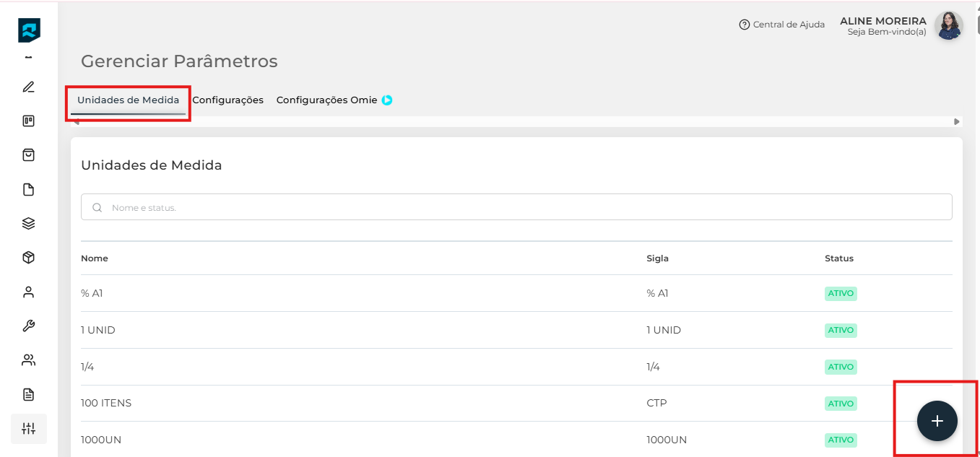Screen dimensions: 980x457
Task: Open the Configurações tab
Action: coord(227,100)
